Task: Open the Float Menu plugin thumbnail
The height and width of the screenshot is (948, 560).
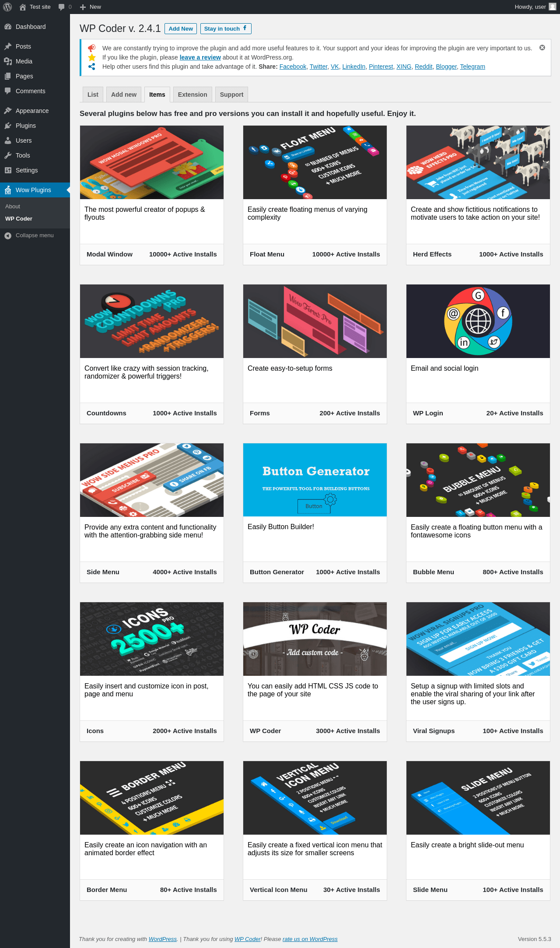Action: 315,162
